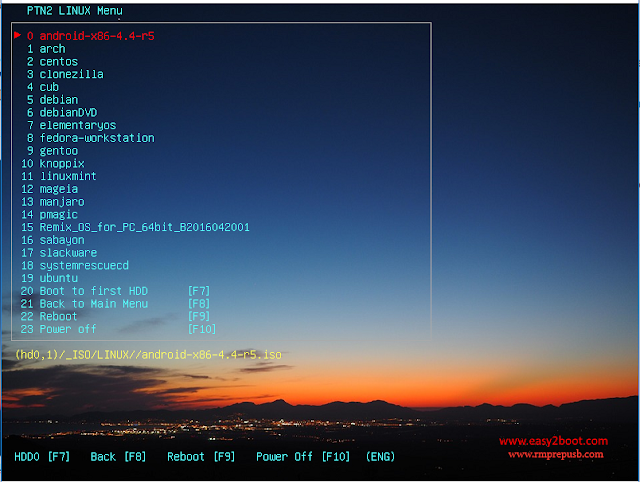The image size is (640, 482).
Task: Click HDD0 [F7] in bottom bar
Action: click(x=42, y=456)
